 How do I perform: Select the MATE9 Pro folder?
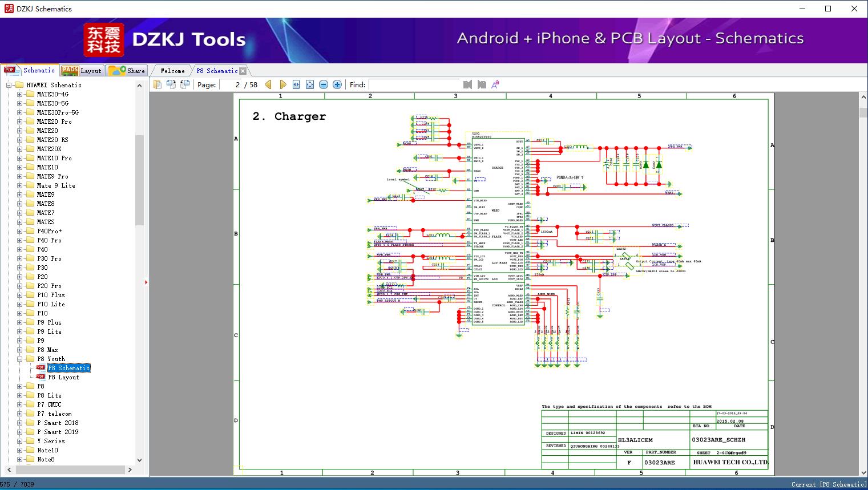pyautogui.click(x=53, y=176)
